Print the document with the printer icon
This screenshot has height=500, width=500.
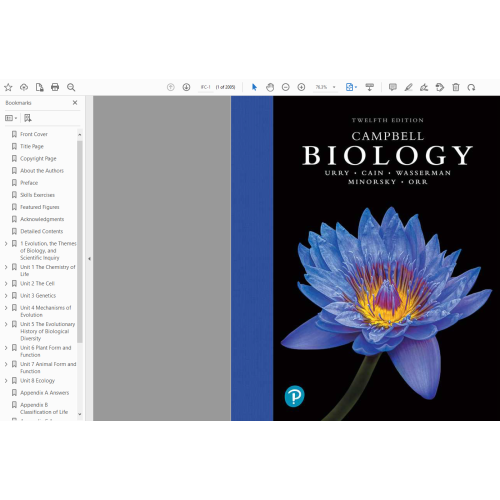tap(55, 87)
